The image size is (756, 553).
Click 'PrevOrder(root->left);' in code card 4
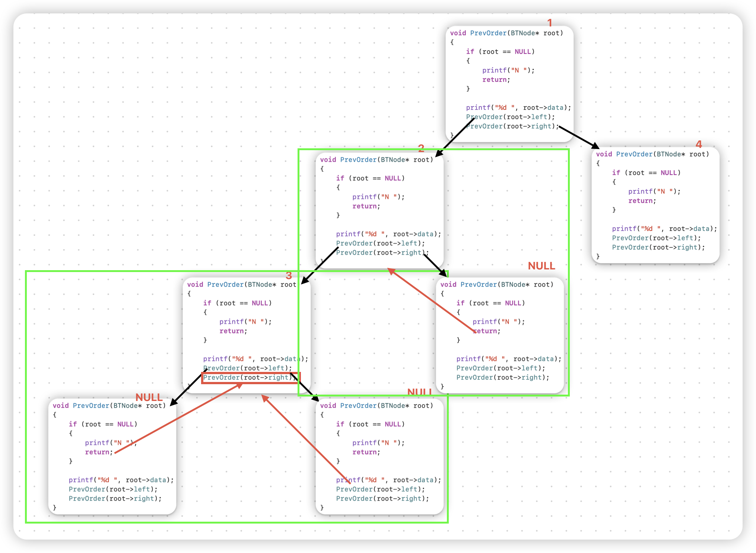(x=656, y=238)
